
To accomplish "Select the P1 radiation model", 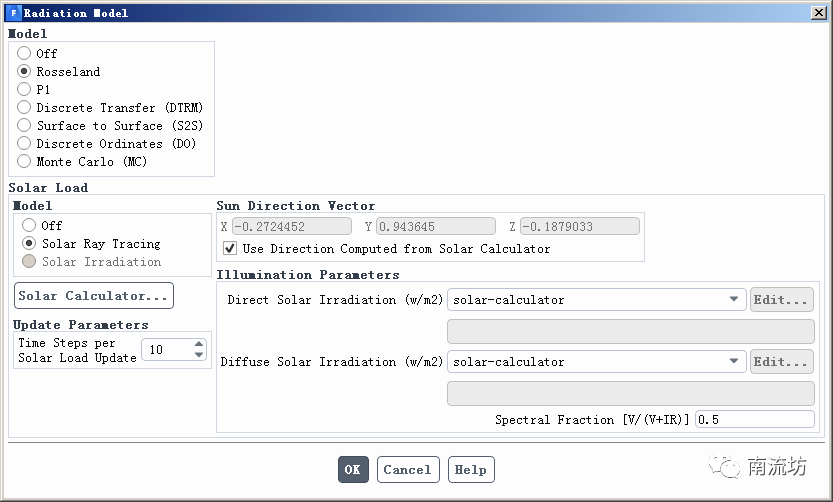I will coord(25,89).
